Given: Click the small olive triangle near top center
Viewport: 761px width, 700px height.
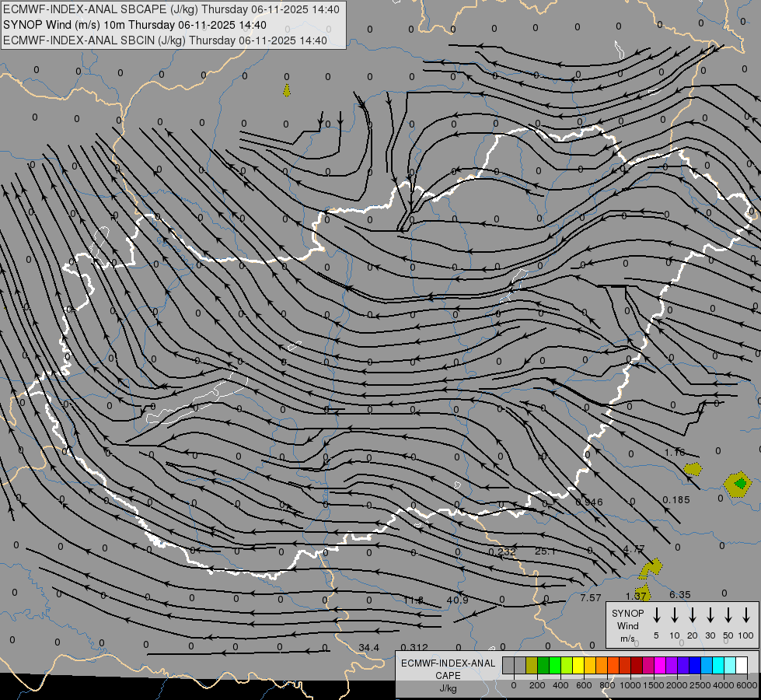Looking at the screenshot, I should coord(287,91).
